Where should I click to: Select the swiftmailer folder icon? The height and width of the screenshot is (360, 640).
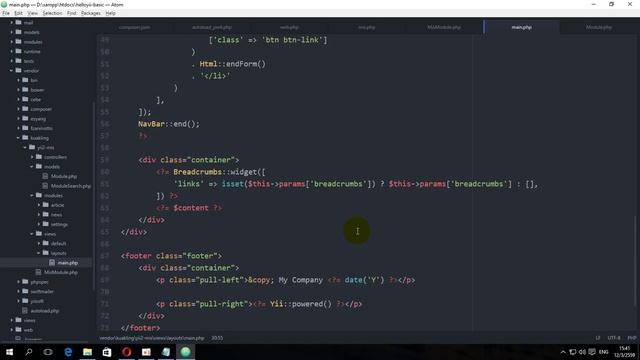pos(25,291)
